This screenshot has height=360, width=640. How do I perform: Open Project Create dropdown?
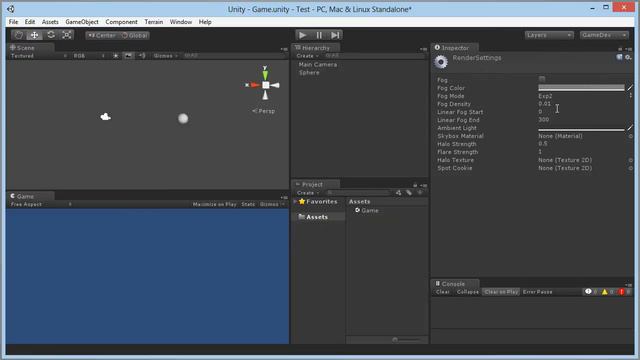click(x=308, y=193)
